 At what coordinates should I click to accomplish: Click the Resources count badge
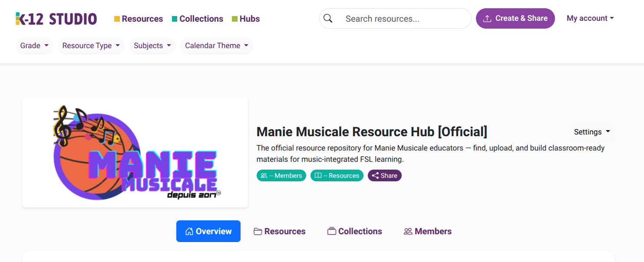pos(337,176)
